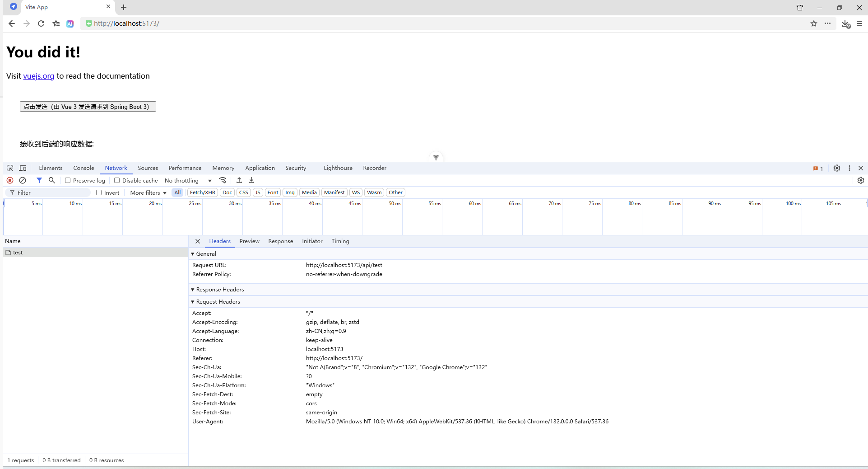Open network conditions wifi icon

coord(223,180)
